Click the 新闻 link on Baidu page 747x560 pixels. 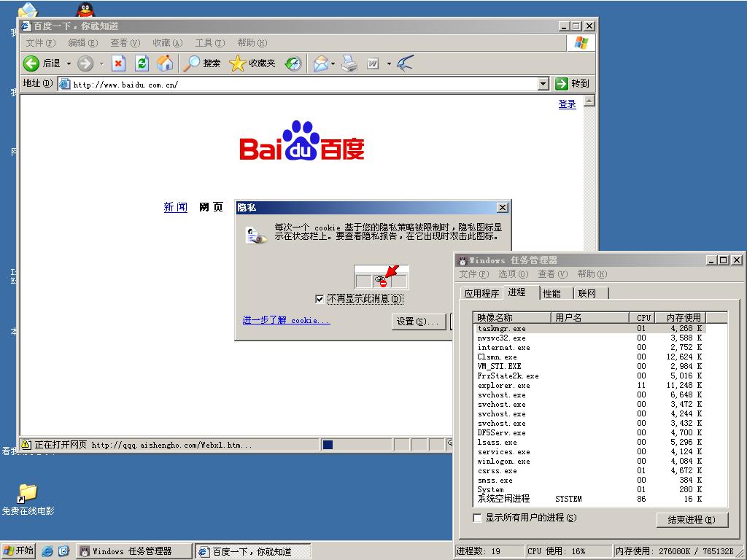pos(175,207)
